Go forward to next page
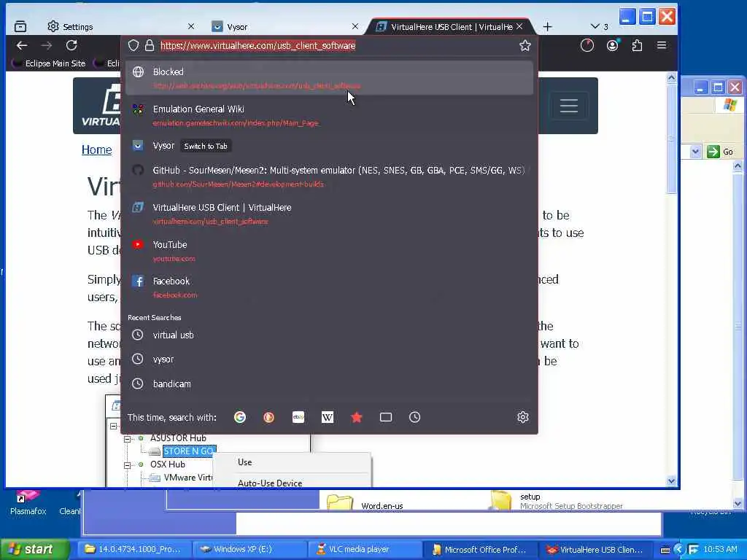 [46, 46]
